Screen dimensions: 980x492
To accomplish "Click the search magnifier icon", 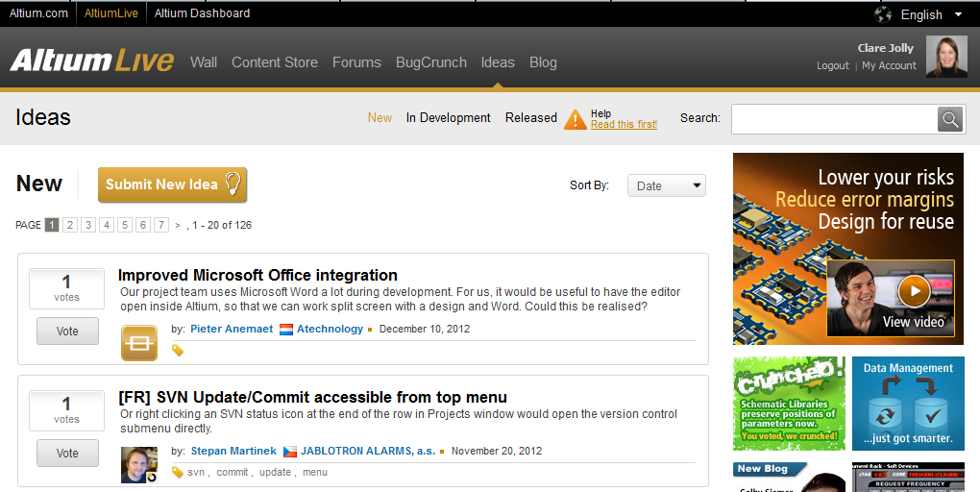I will click(950, 119).
